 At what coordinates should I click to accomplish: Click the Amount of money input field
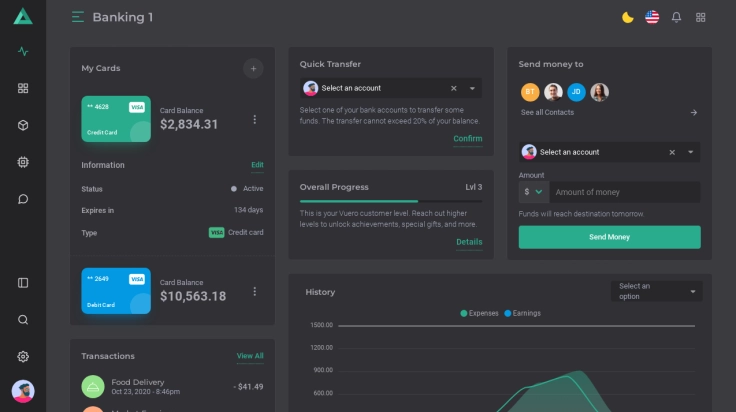pos(624,192)
